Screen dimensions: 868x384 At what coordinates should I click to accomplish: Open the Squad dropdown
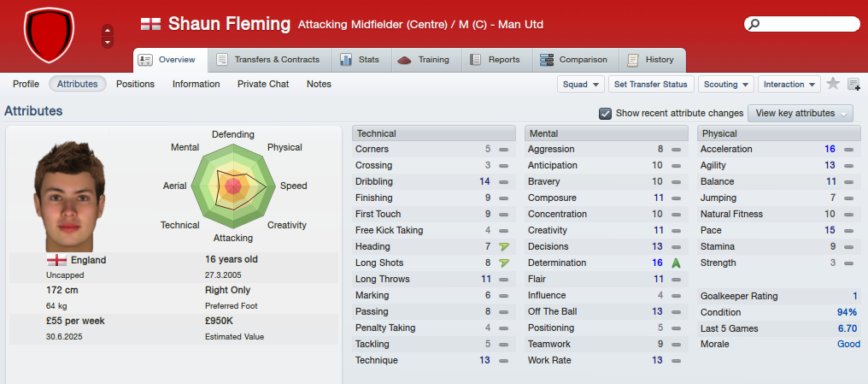[x=581, y=84]
